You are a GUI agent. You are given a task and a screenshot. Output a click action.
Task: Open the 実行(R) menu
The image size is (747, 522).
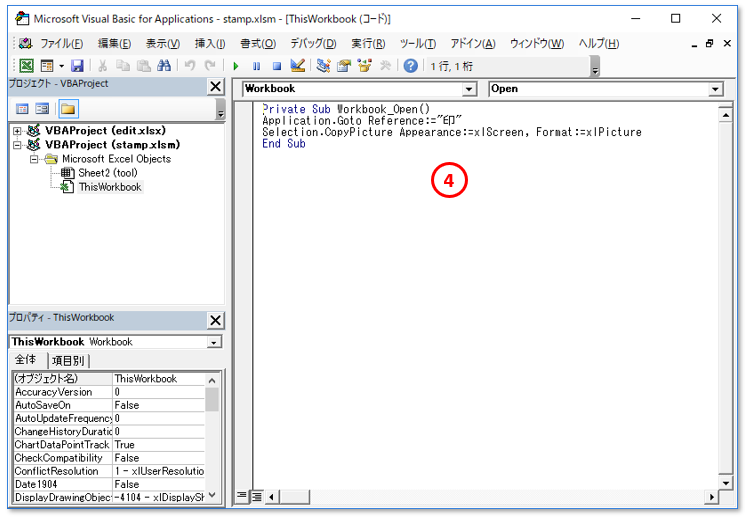368,44
